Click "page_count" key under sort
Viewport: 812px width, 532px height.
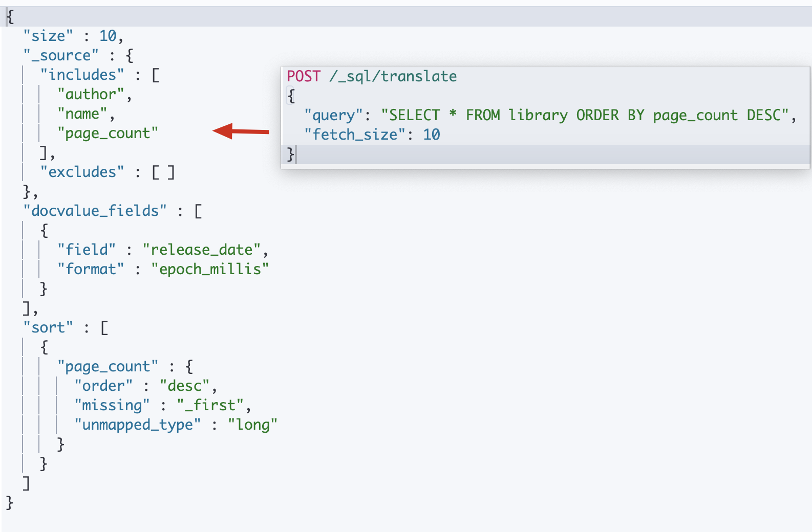108,366
